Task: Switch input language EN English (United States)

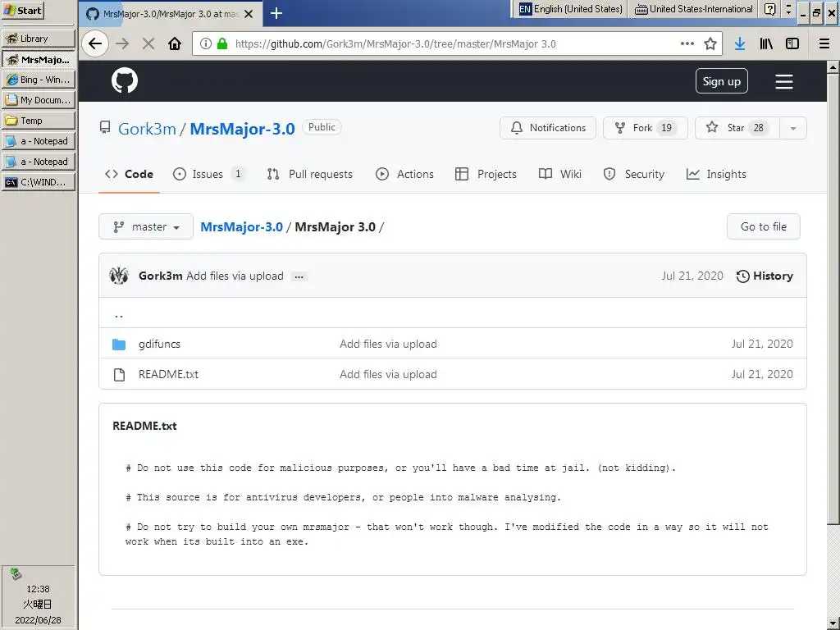Action: click(571, 9)
